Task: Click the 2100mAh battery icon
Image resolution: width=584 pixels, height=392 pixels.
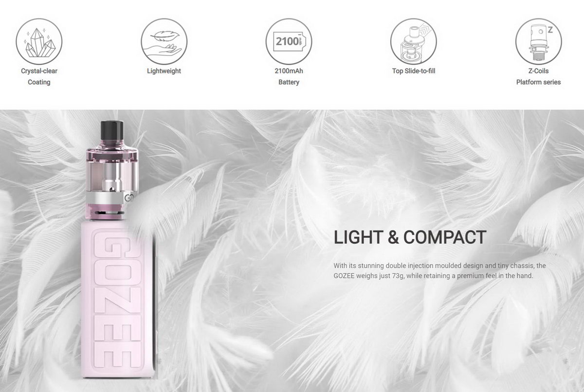Action: pyautogui.click(x=289, y=41)
